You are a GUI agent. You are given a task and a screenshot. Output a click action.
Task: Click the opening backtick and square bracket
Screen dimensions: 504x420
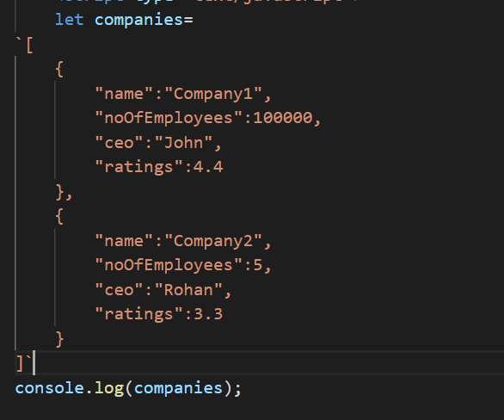click(25, 45)
